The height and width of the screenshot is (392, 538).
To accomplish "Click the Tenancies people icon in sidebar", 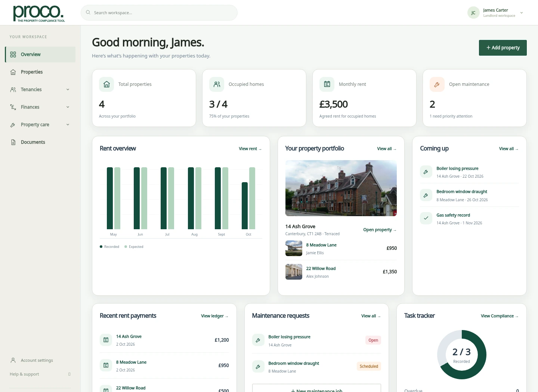I will pyautogui.click(x=13, y=90).
